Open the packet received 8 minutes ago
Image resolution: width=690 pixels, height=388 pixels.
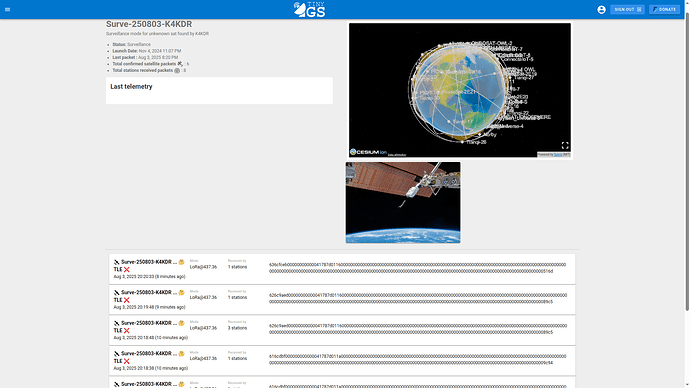coord(342,269)
